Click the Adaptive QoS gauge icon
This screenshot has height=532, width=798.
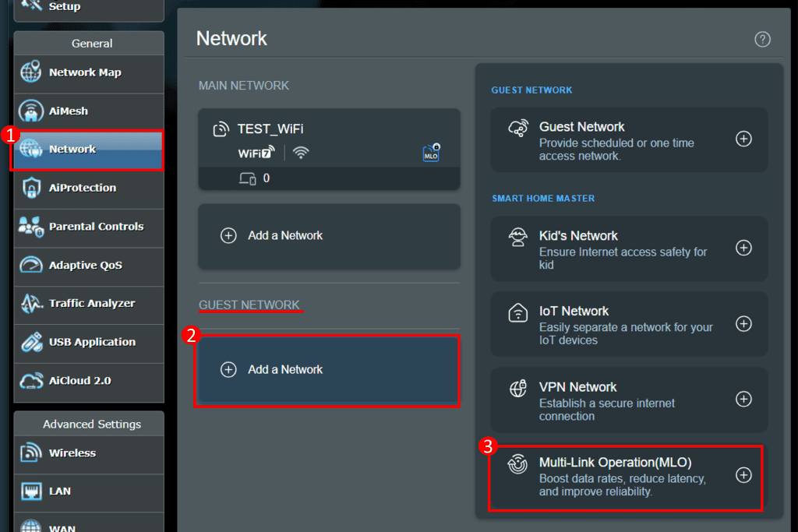(31, 265)
